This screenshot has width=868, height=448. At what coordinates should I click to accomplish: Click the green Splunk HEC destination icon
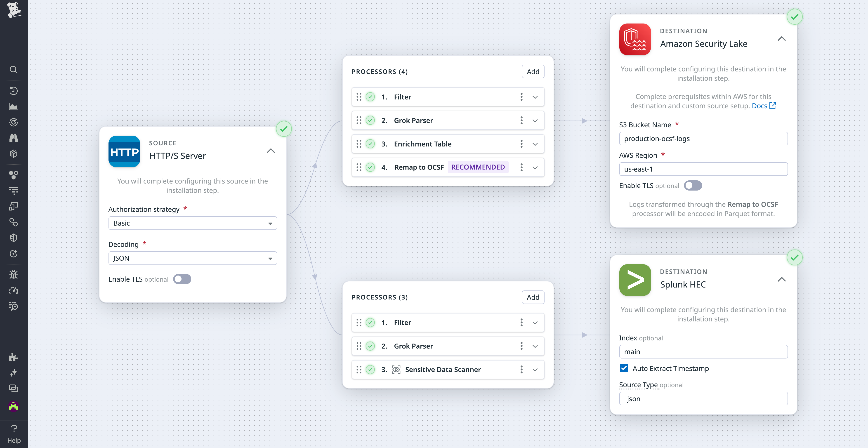[635, 280]
